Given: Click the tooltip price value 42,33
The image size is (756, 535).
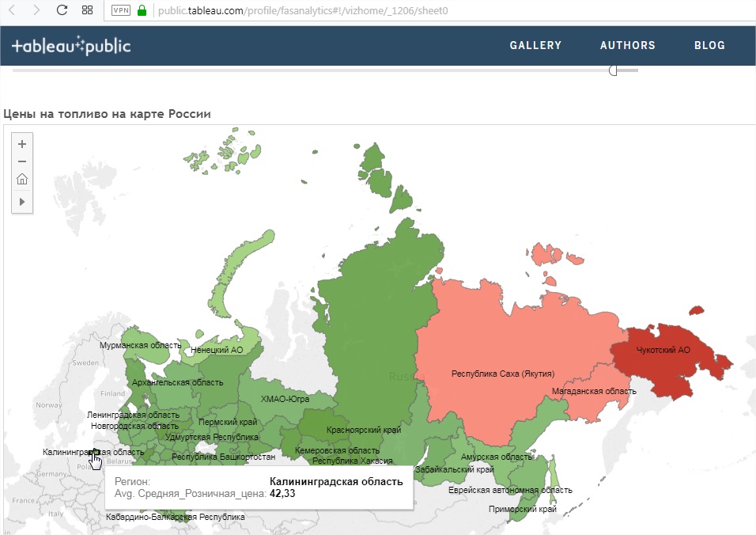Looking at the screenshot, I should (x=282, y=494).
